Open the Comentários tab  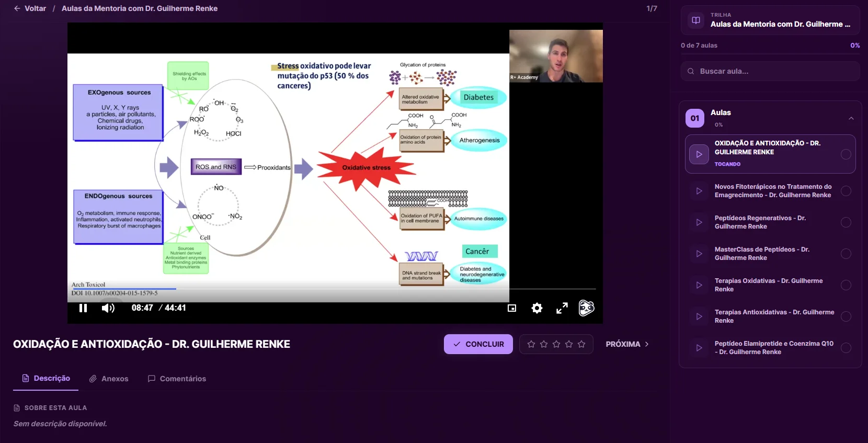point(177,379)
